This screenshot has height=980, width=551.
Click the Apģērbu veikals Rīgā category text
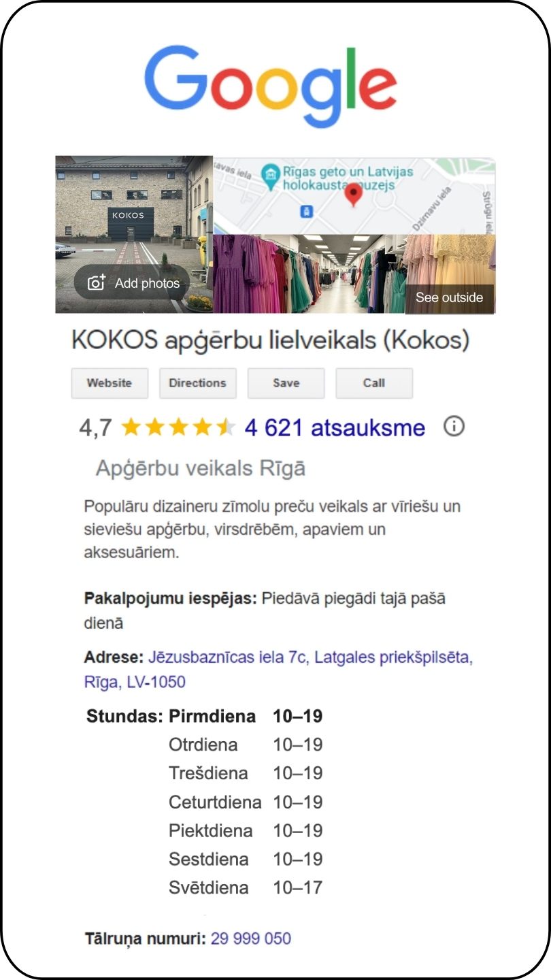pos(201,468)
